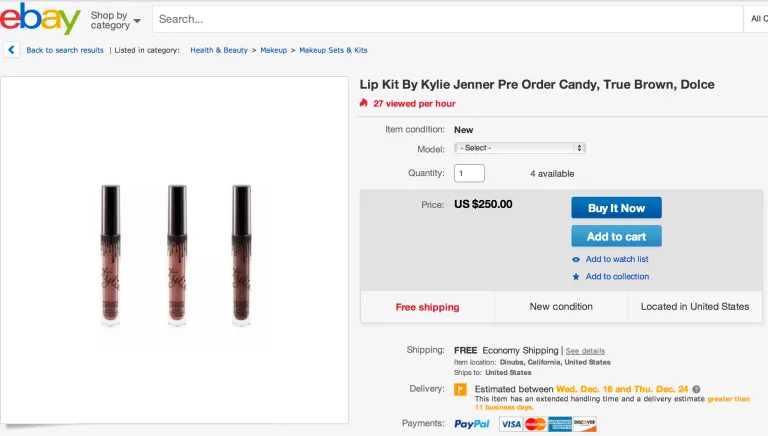Click the star icon beside collection
The width and height of the screenshot is (768, 436).
coord(576,277)
